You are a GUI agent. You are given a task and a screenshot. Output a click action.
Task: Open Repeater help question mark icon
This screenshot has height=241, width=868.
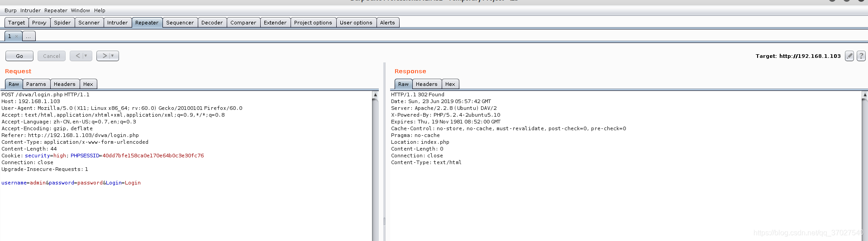[861, 56]
